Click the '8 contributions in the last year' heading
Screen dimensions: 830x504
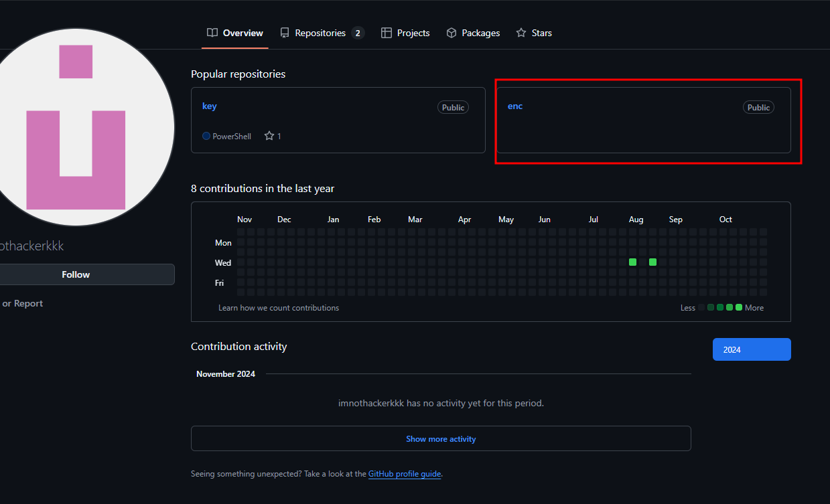point(263,189)
